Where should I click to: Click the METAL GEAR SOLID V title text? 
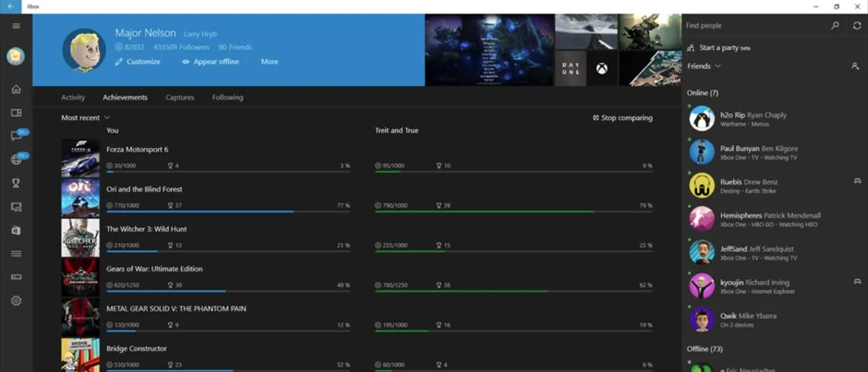pos(176,309)
